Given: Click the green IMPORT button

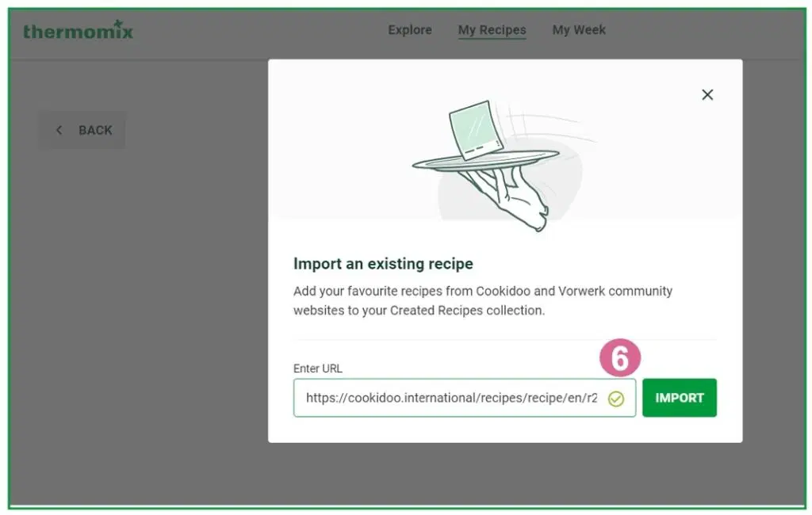Looking at the screenshot, I should click(x=679, y=398).
